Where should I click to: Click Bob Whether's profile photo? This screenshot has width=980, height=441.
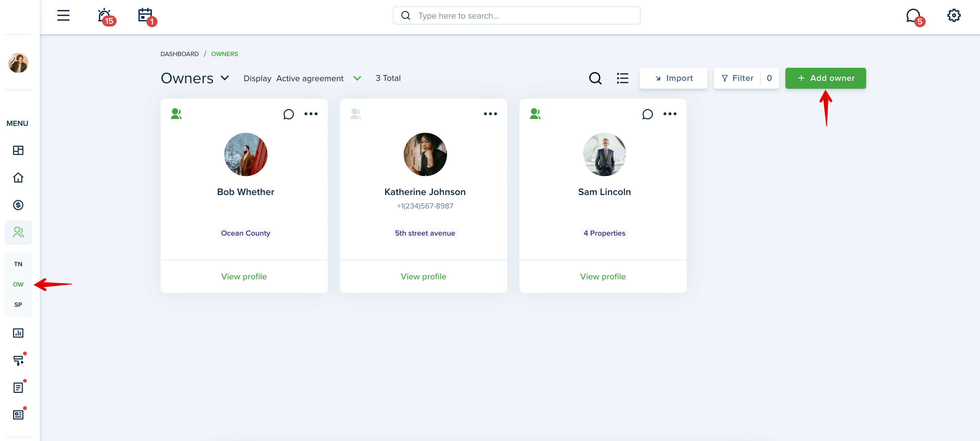click(246, 154)
